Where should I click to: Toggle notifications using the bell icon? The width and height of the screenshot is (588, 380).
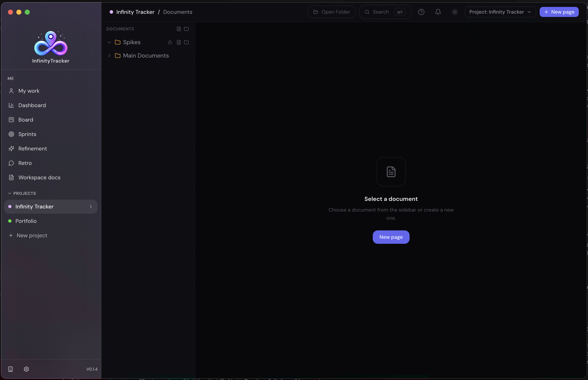coord(438,12)
